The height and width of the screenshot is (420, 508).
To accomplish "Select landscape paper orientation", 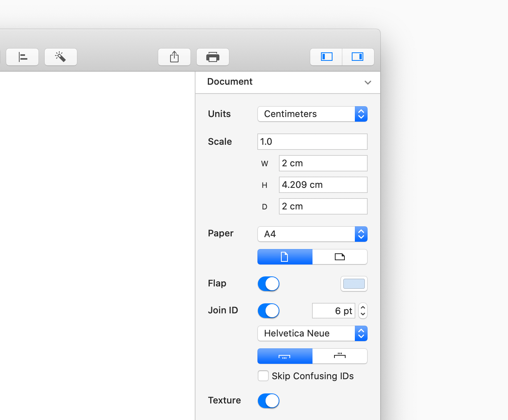I will 340,257.
